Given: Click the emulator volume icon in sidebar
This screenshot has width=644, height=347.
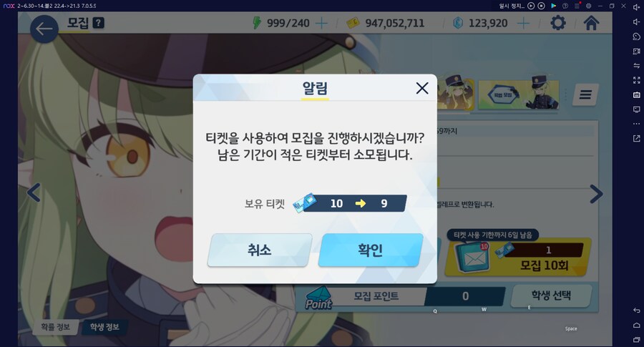Looking at the screenshot, I should [636, 7].
